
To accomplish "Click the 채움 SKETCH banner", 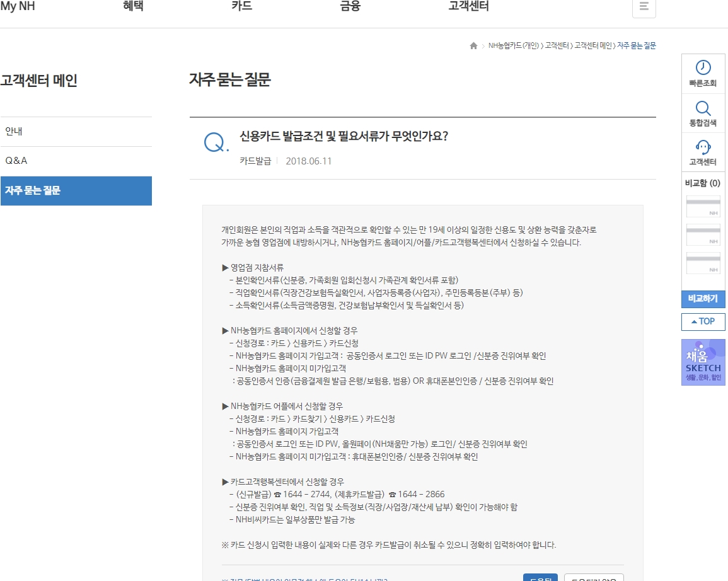I will 703,362.
